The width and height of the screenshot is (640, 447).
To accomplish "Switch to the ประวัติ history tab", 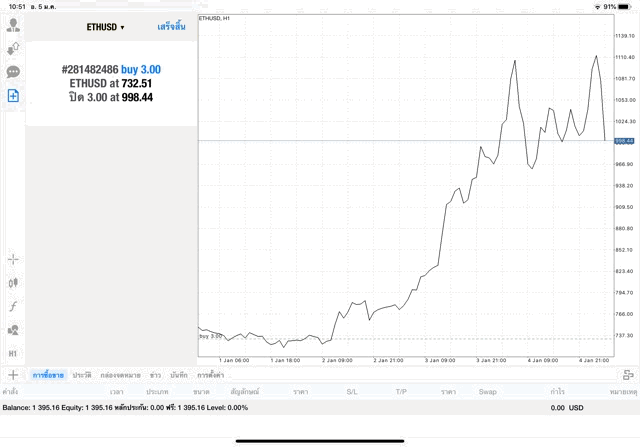I will pos(82,375).
